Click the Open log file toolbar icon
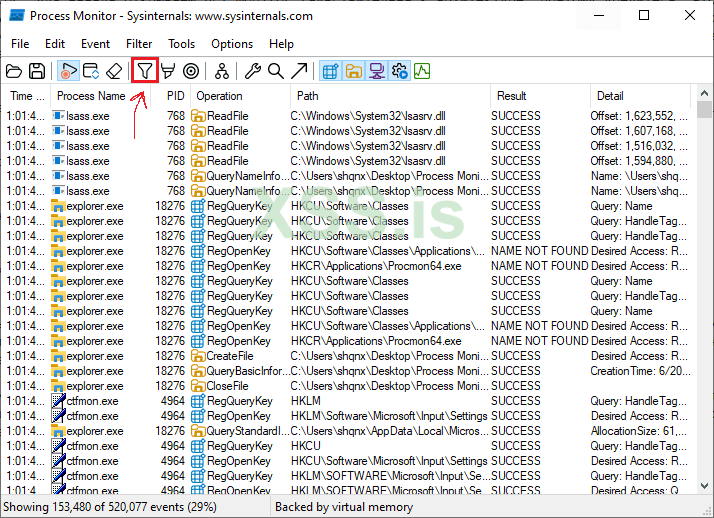 tap(14, 71)
